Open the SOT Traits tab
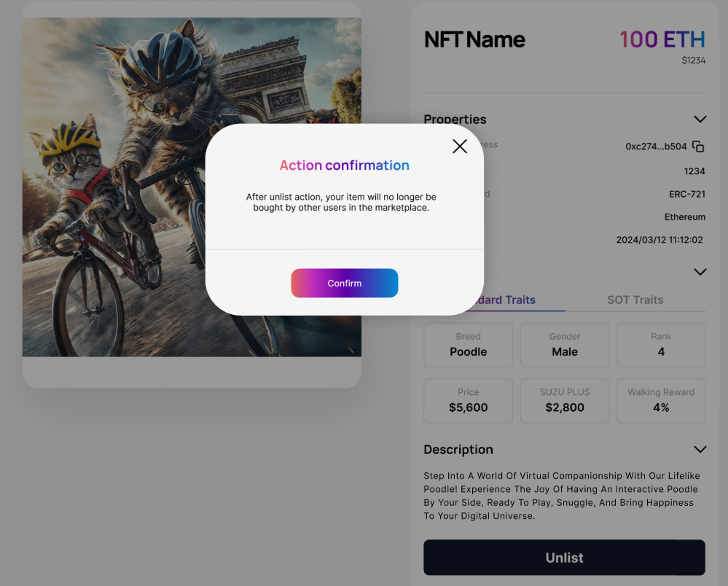728x586 pixels. pyautogui.click(x=635, y=300)
